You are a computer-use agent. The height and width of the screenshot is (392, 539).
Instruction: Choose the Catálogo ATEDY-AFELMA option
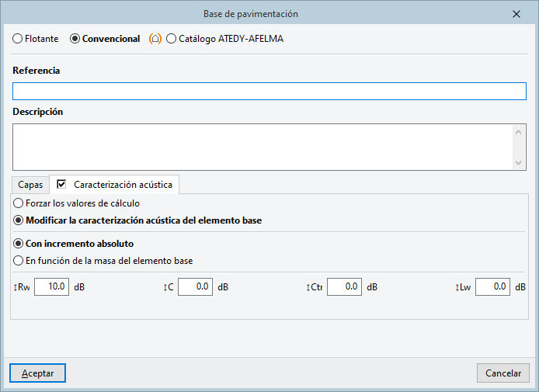point(172,38)
